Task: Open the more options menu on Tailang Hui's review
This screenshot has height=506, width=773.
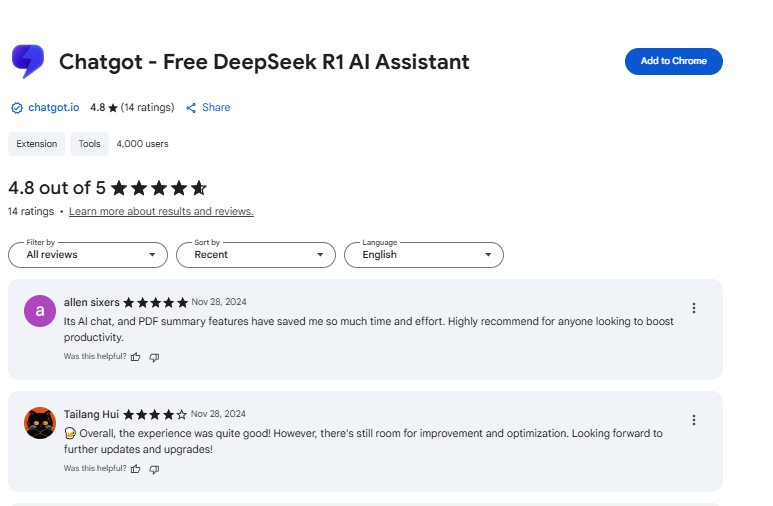Action: [694, 420]
